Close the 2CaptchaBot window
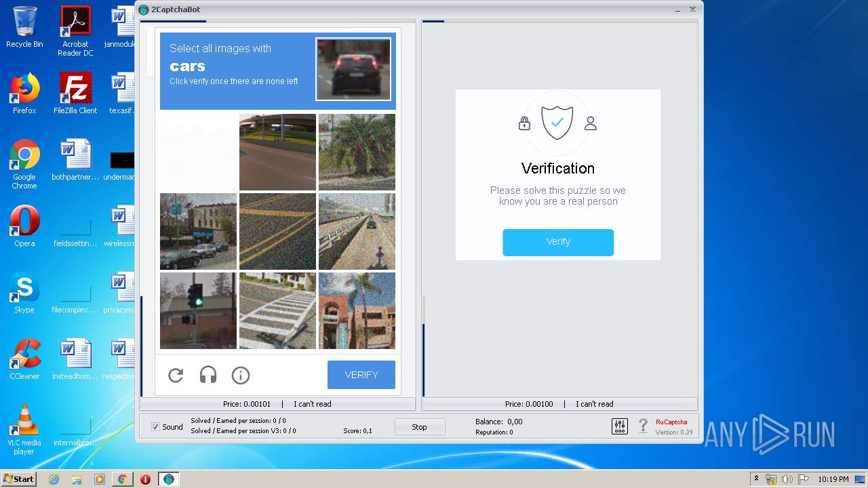This screenshot has width=868, height=488. tap(692, 9)
